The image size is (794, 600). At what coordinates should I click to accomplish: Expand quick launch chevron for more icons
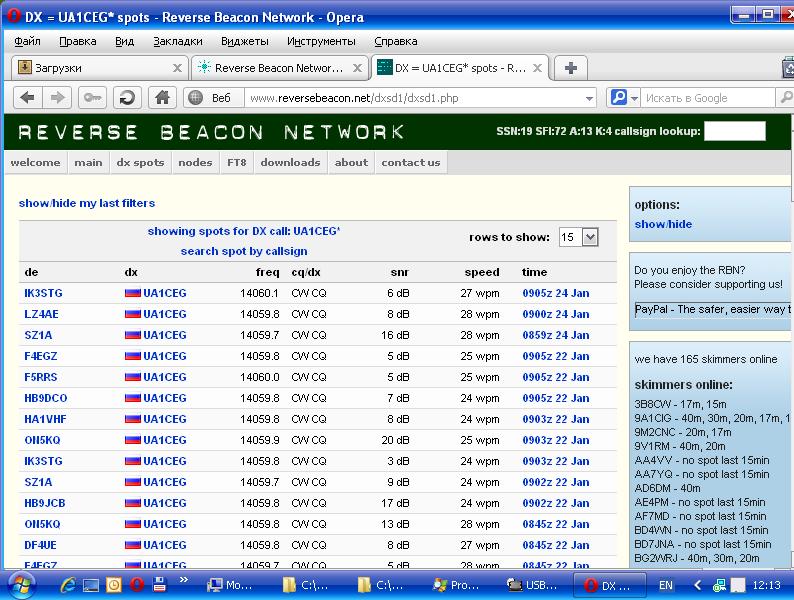tap(183, 579)
